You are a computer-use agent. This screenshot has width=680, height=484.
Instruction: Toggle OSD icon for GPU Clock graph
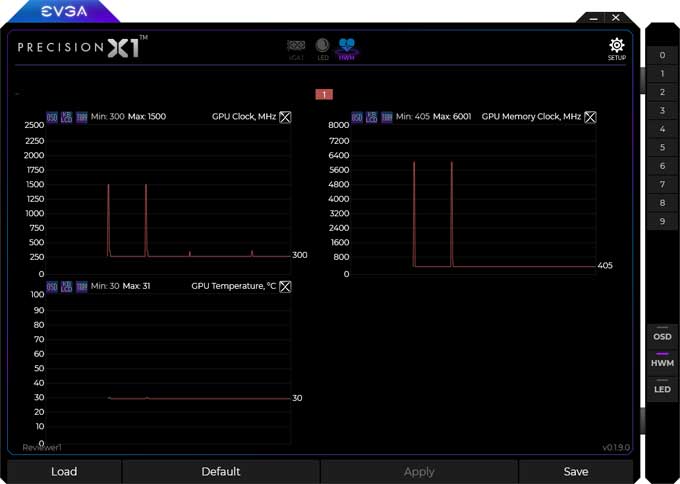coord(52,117)
